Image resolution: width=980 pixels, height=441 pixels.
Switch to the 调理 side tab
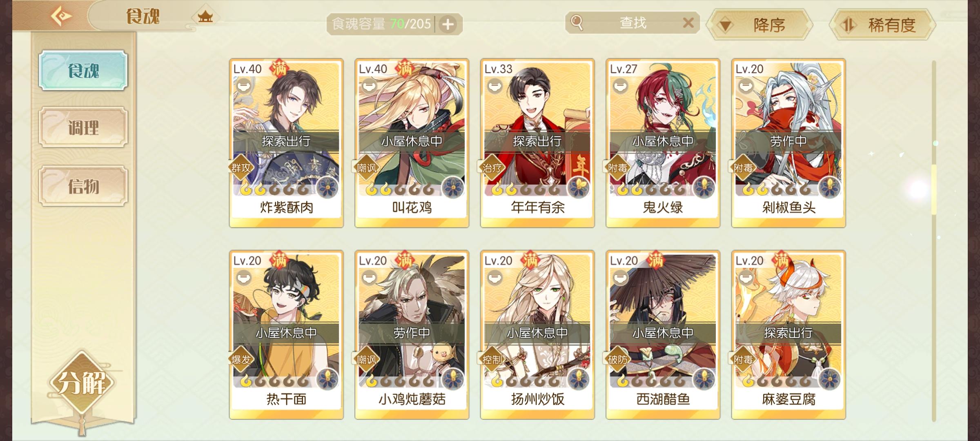83,127
